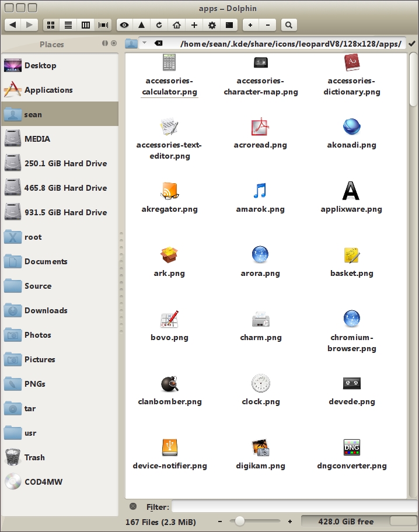Screen dimensions: 419x532
Task: Zoom out with small minus toolbar button
Action: 267,24
